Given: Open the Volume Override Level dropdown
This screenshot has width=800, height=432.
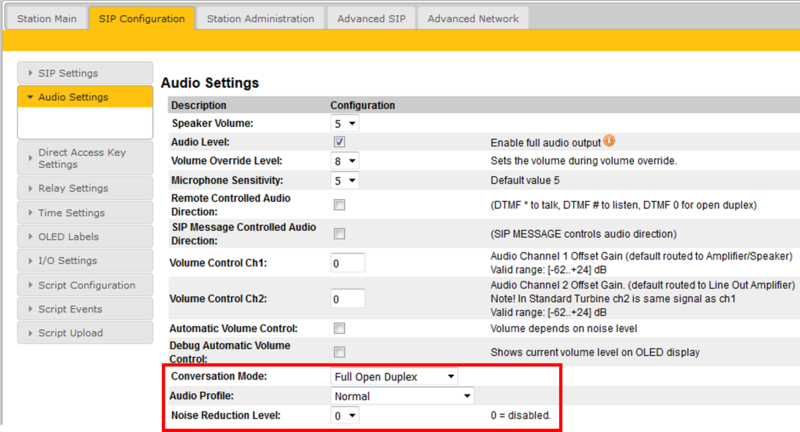Looking at the screenshot, I should tap(345, 161).
